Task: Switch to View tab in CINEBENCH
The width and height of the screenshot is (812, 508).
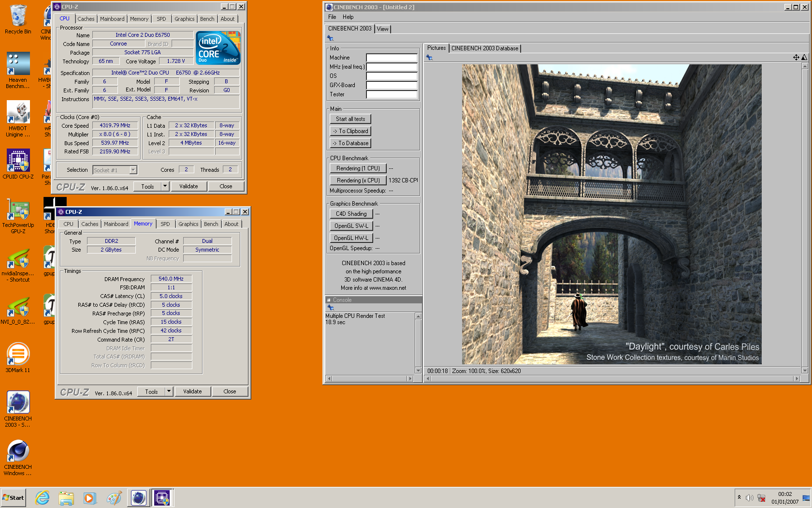Action: 383,29
